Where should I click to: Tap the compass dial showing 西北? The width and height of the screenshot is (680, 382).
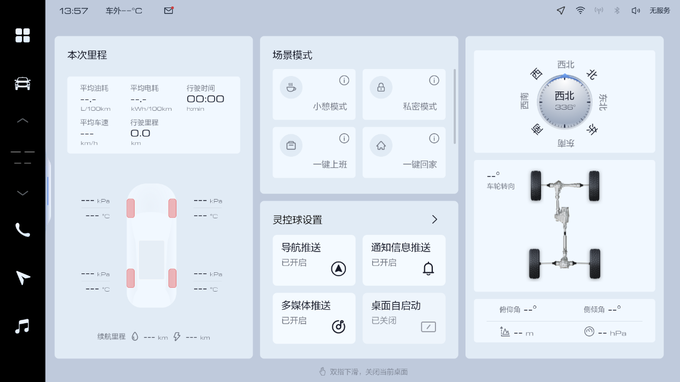pyautogui.click(x=564, y=102)
